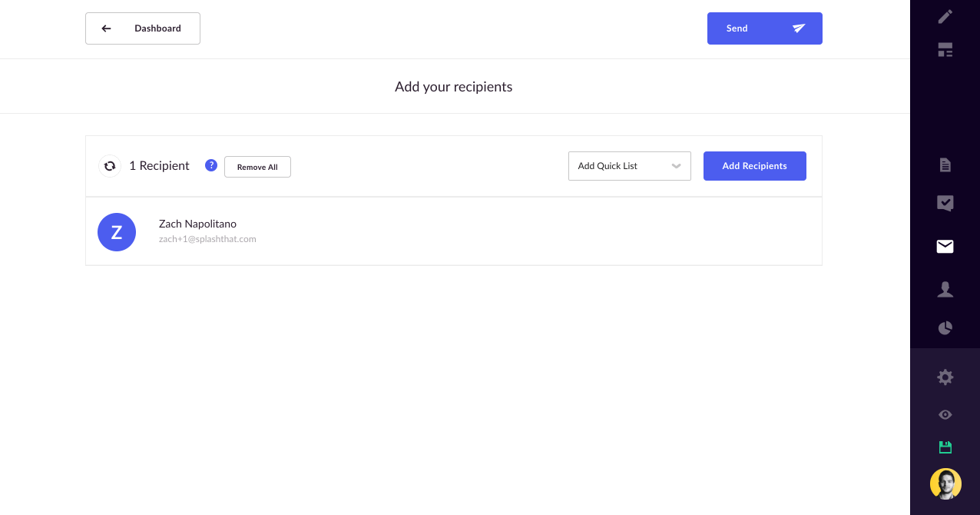Select the Zach Napolitano recipient name

[197, 224]
